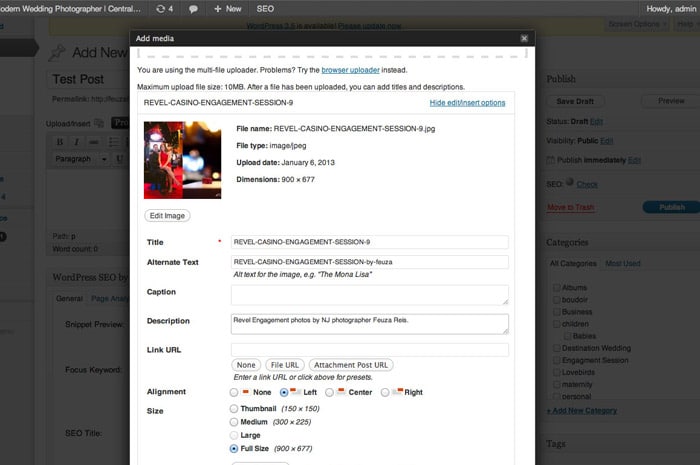
Task: Click the calendar icon beside Publish immediately
Action: point(551,160)
